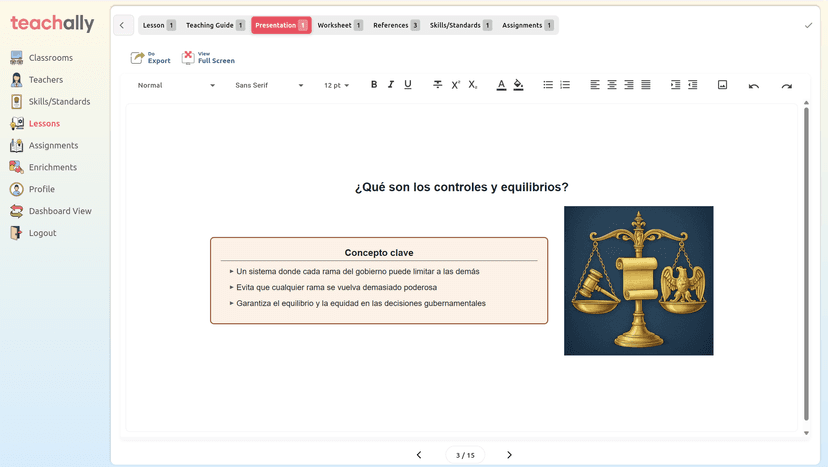The image size is (828, 467).
Task: Click the scrollbar down arrow
Action: coord(806,433)
